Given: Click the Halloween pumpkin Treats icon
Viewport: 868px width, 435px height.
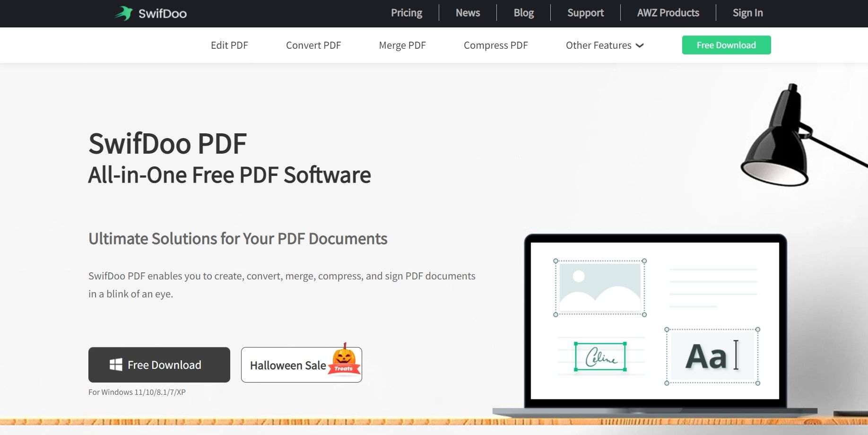Looking at the screenshot, I should point(344,359).
